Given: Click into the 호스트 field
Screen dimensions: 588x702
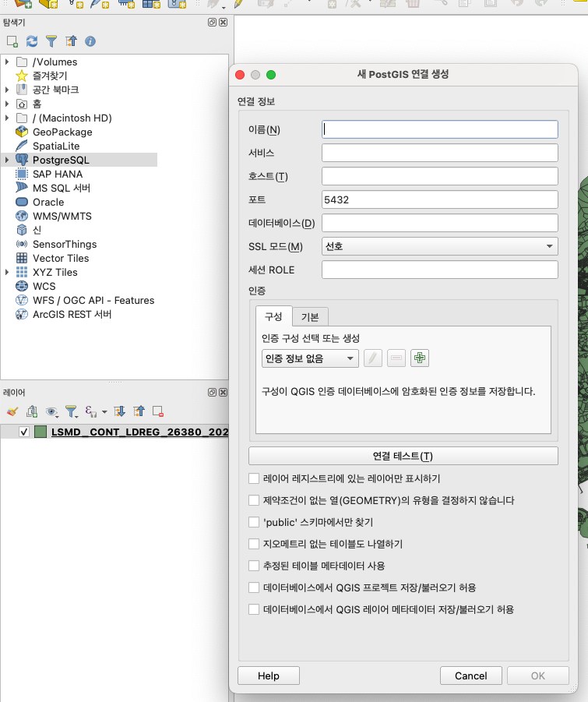Looking at the screenshot, I should [x=439, y=176].
